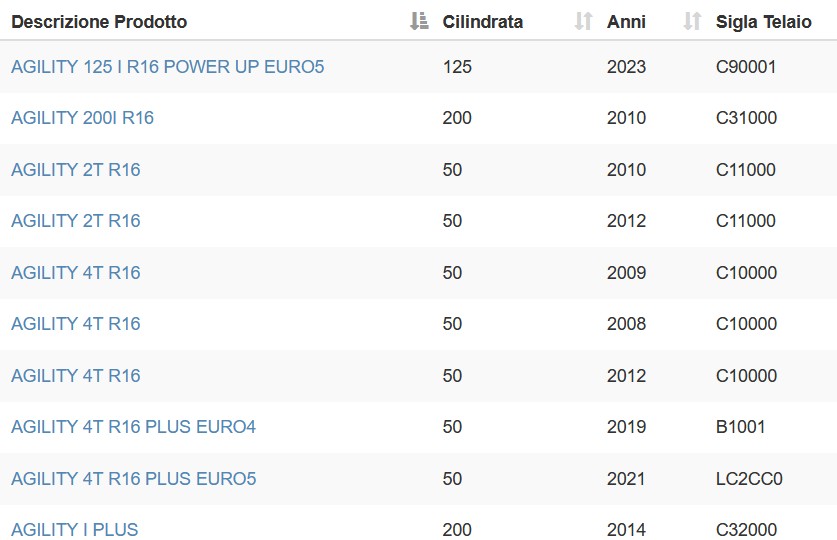Screen dimensions: 837x540
Task: Select 200 in the AGILITY 200I R16 row
Action: click(x=457, y=118)
